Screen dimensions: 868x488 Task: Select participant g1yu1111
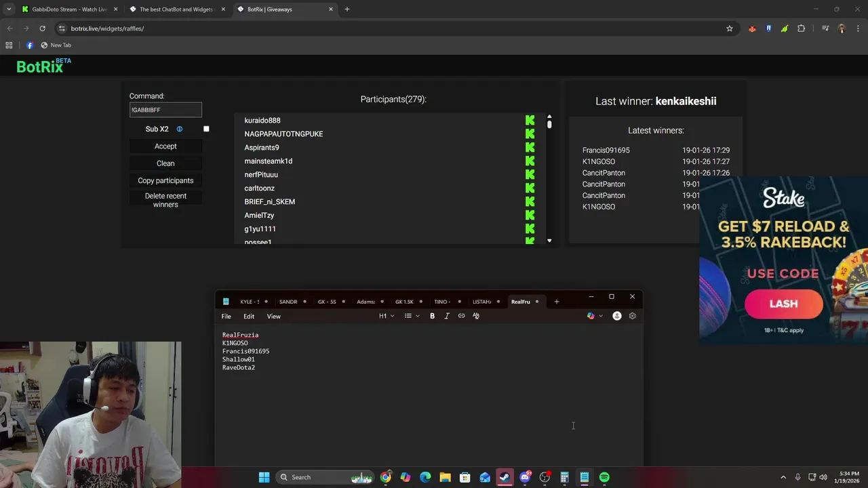coord(260,228)
